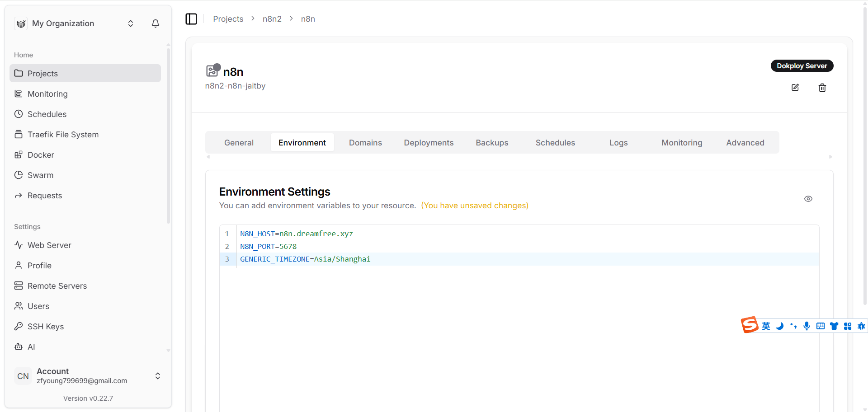Click the n8n compose service icon
The height and width of the screenshot is (412, 868).
pyautogui.click(x=213, y=70)
